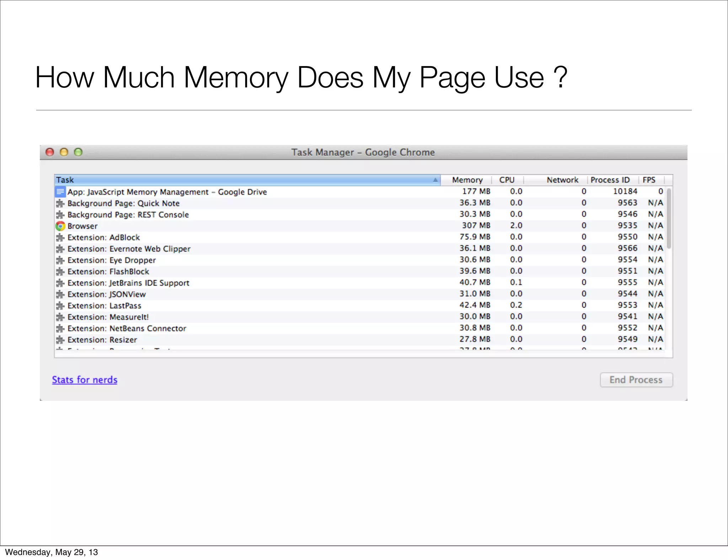
Task: Click the 75.9 MB memory value
Action: coord(475,237)
